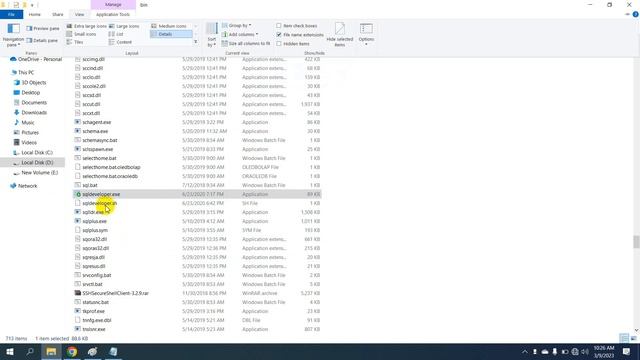Switch layout to Medium icons
Image resolution: width=640 pixels, height=360 pixels.
click(x=169, y=26)
